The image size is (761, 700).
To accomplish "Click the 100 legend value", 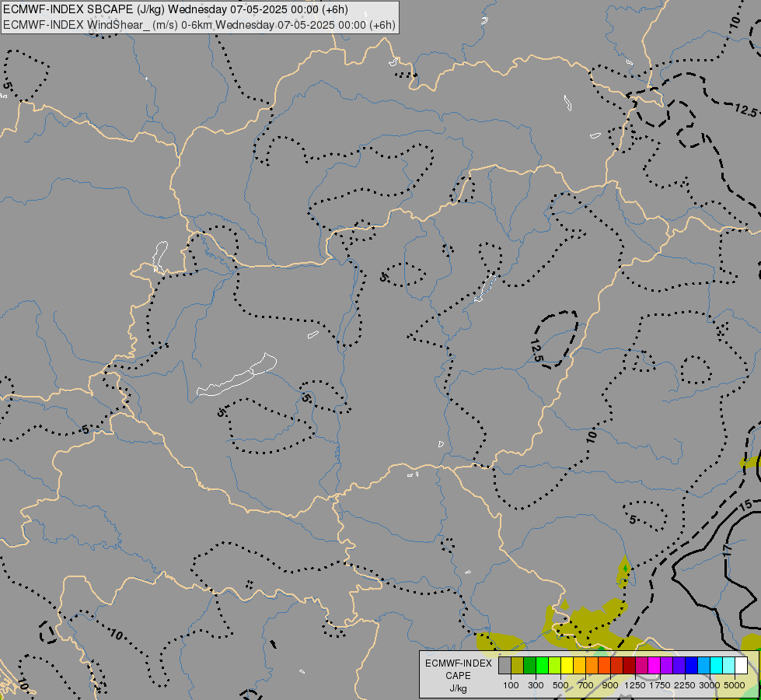I will pyautogui.click(x=511, y=685).
